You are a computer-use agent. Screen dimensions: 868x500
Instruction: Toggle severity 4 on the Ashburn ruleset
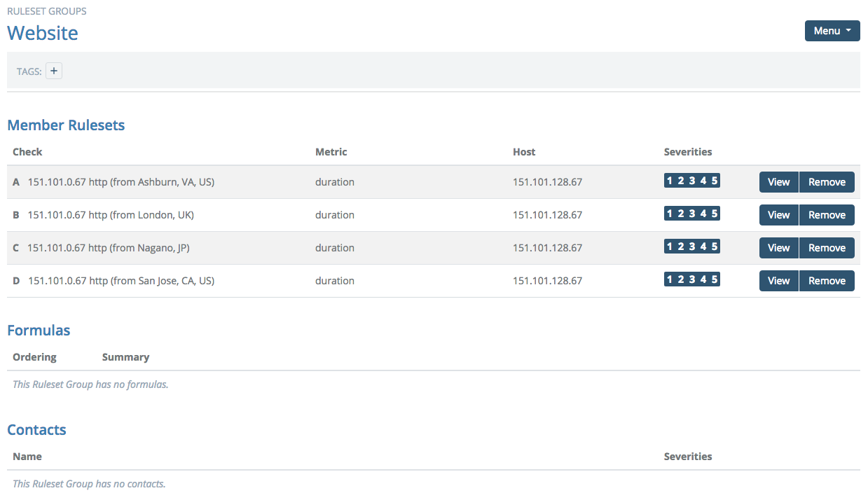702,180
